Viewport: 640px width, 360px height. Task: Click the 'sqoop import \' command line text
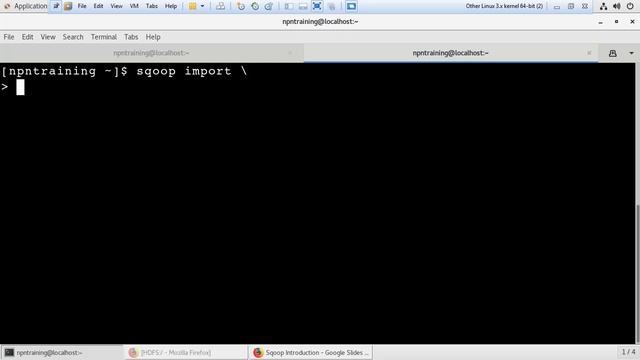192,71
